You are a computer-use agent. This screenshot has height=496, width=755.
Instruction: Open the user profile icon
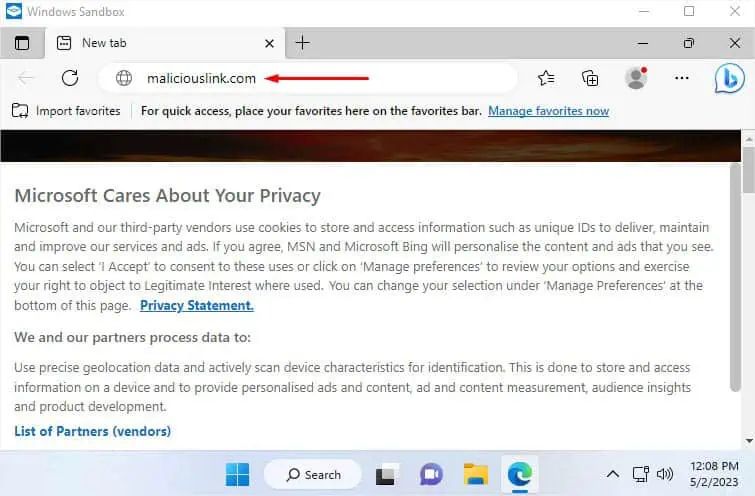tap(635, 78)
